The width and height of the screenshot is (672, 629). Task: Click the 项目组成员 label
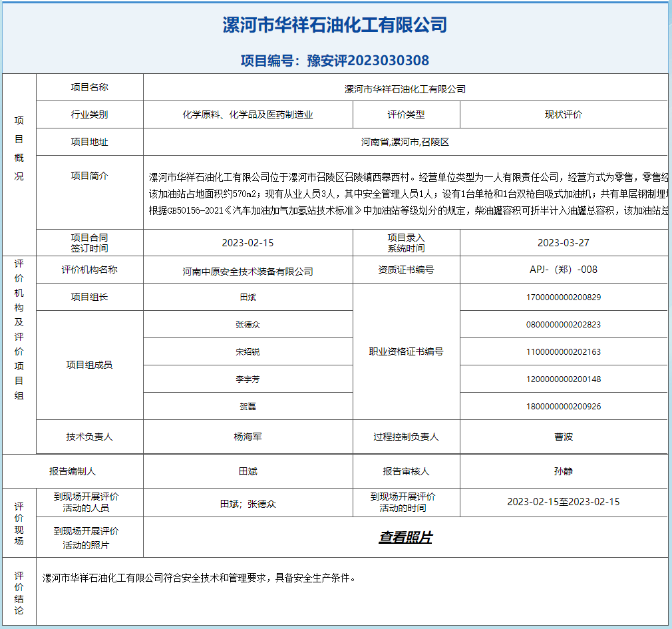[x=90, y=365]
